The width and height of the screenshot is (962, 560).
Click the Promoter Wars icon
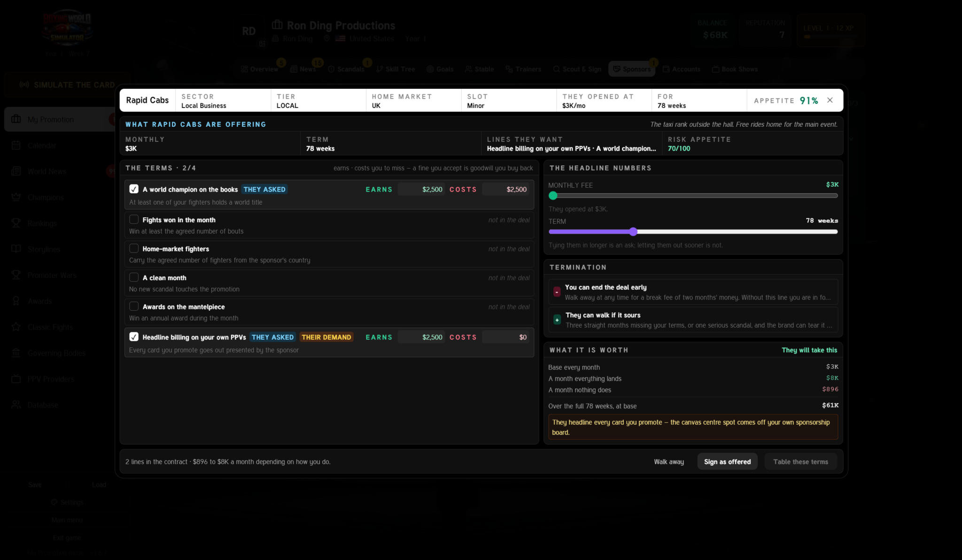click(16, 275)
